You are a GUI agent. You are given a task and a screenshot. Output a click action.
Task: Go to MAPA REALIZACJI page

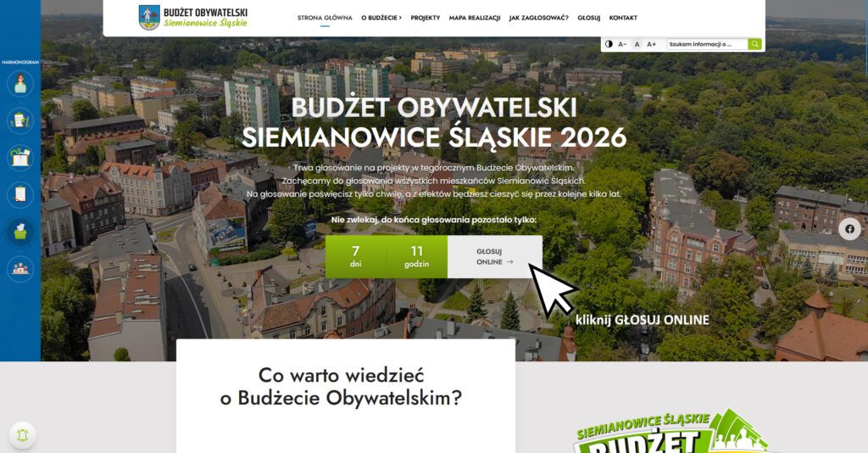475,18
